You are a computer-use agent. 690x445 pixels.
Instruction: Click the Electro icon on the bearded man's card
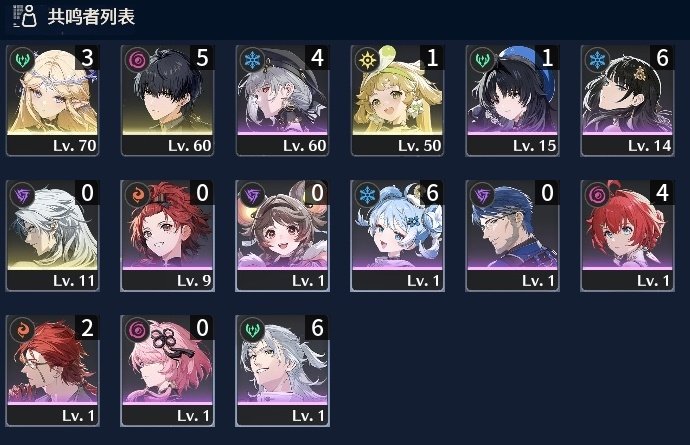(482, 195)
